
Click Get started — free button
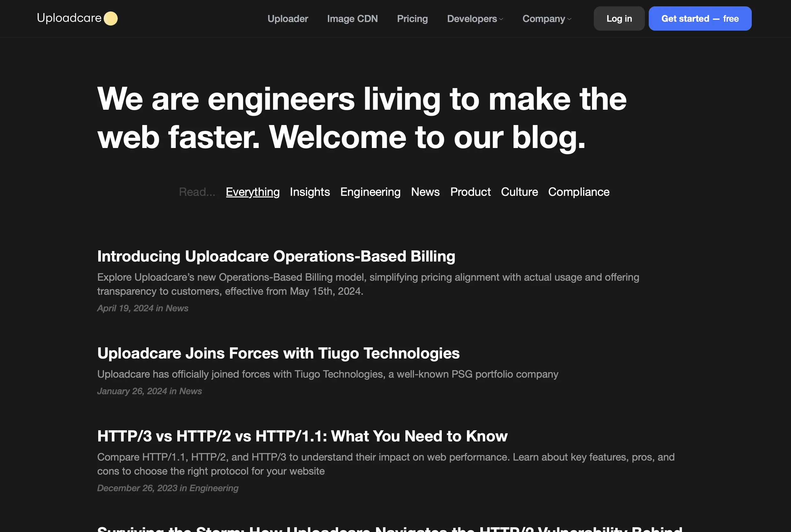point(700,19)
